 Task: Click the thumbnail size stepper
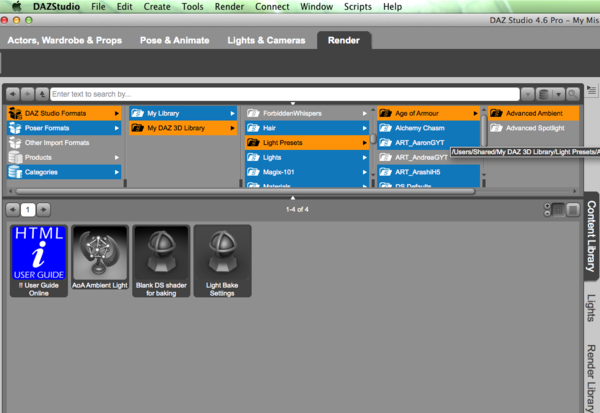click(547, 210)
